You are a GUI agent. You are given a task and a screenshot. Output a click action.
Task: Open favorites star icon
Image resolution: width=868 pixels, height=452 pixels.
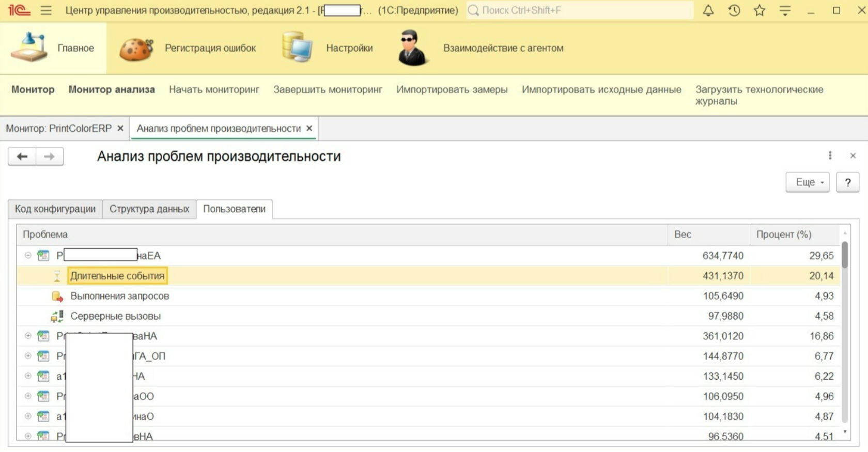[760, 10]
